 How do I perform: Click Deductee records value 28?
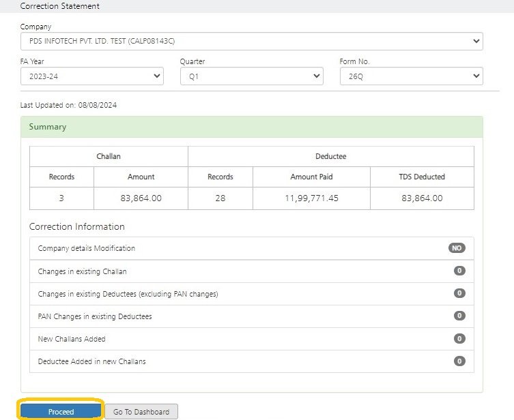220,198
